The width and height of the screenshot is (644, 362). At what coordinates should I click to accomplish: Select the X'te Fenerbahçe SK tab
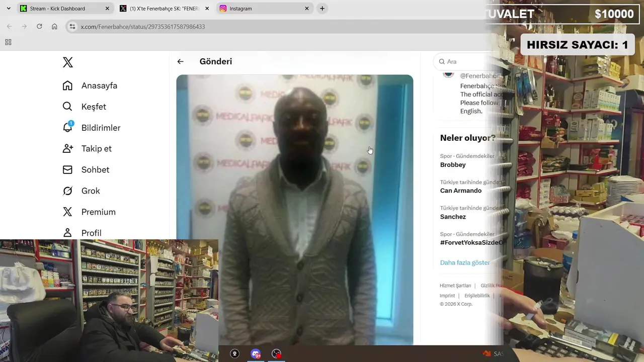(x=165, y=9)
